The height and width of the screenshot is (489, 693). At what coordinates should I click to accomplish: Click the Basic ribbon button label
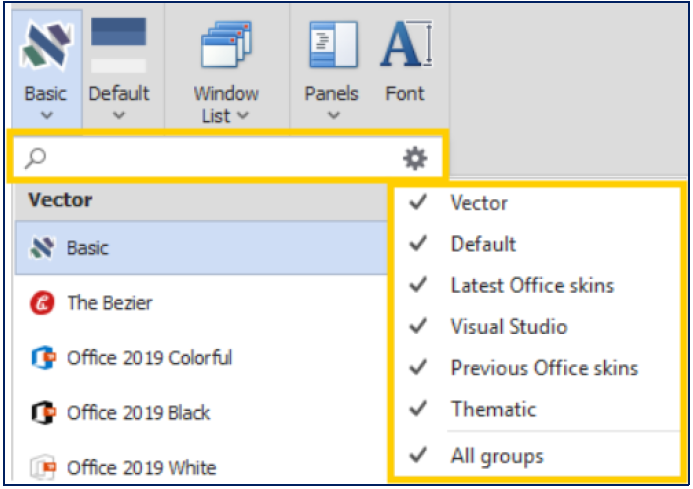tap(46, 94)
